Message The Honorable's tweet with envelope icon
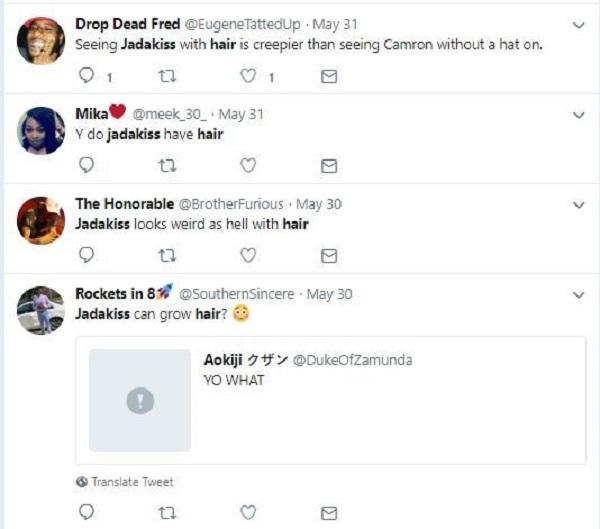This screenshot has width=600, height=529. click(328, 255)
